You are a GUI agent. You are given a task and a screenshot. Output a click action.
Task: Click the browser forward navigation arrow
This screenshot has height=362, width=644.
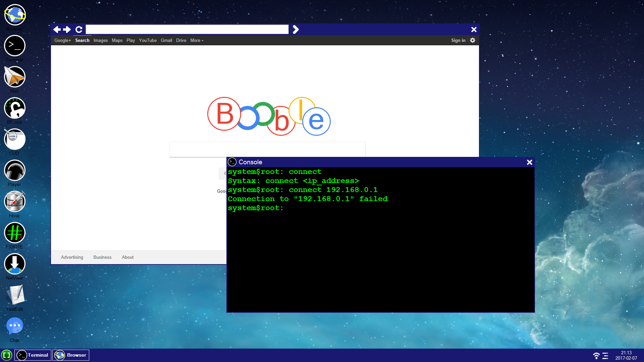click(x=67, y=29)
